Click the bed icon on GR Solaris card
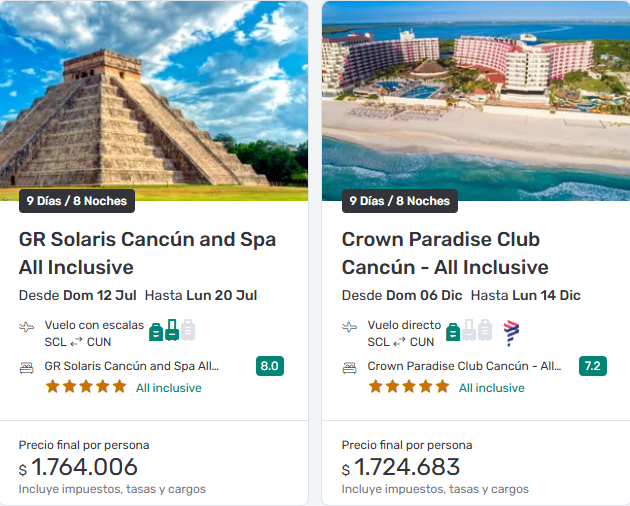Viewport: 630px width, 506px height. [x=27, y=367]
